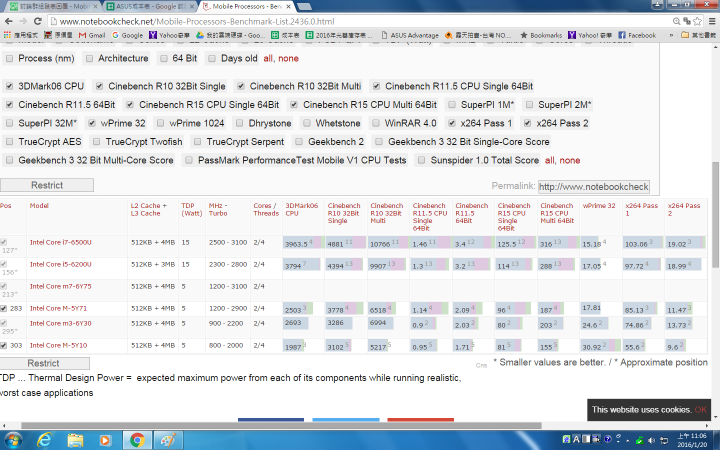Click i7-6500U 3DMark06 score 3963.5
720x450 pixels.
click(298, 244)
